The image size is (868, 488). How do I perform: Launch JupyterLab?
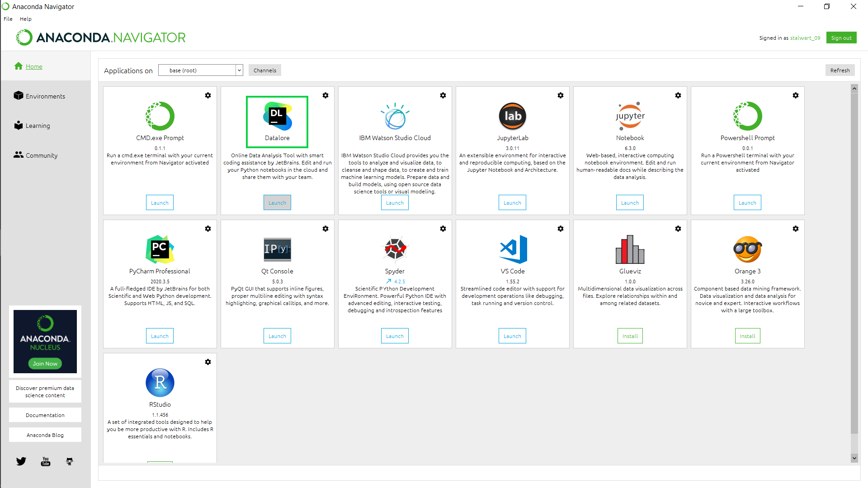[x=512, y=202]
